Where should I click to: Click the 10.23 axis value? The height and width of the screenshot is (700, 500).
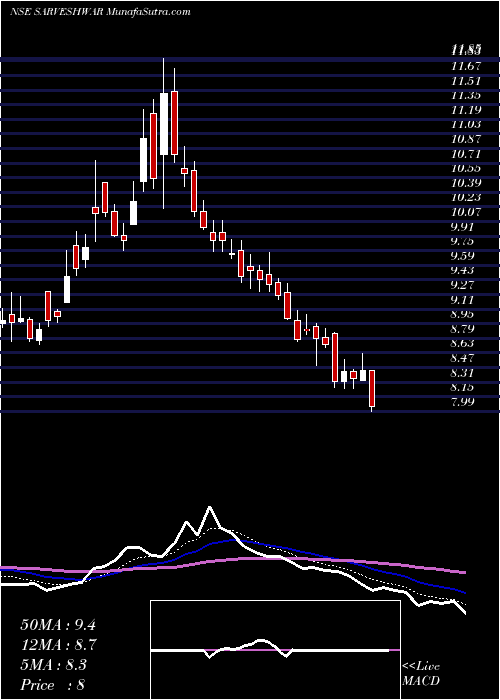(466, 198)
